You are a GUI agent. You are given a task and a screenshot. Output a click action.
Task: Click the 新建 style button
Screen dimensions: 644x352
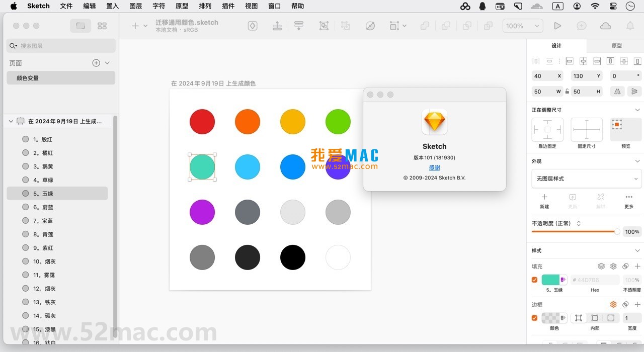(x=544, y=201)
